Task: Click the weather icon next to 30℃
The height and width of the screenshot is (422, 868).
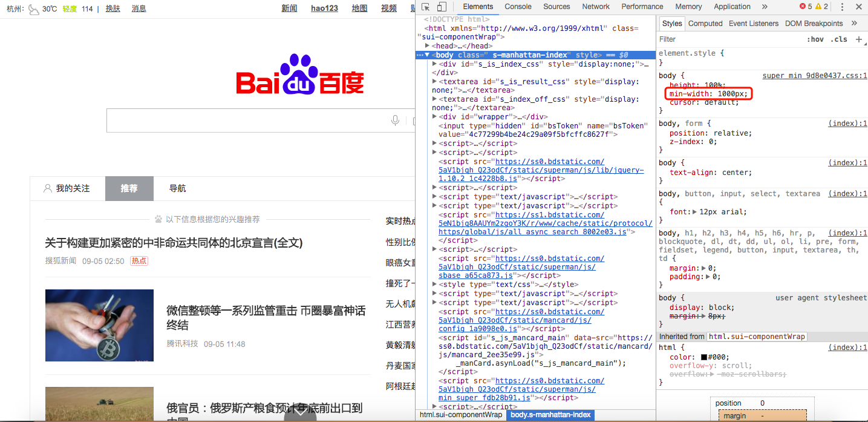Action: (34, 9)
